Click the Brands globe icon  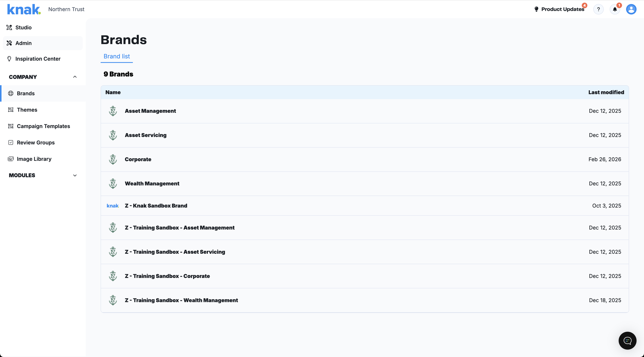(11, 93)
